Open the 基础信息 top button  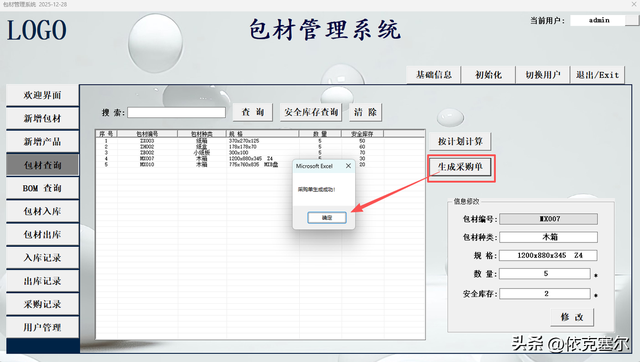tap(433, 75)
